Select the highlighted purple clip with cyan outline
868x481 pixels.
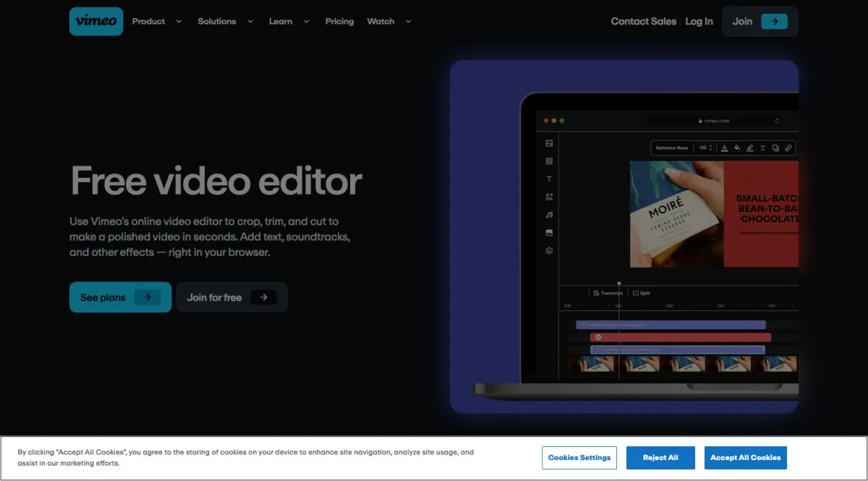pyautogui.click(x=678, y=349)
